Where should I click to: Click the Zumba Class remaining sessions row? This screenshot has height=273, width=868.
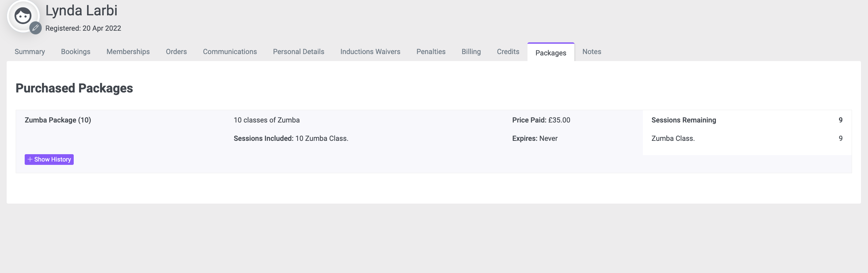[x=747, y=138]
